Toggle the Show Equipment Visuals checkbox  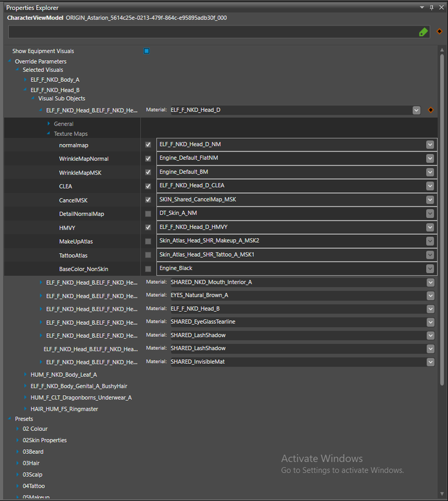point(146,51)
